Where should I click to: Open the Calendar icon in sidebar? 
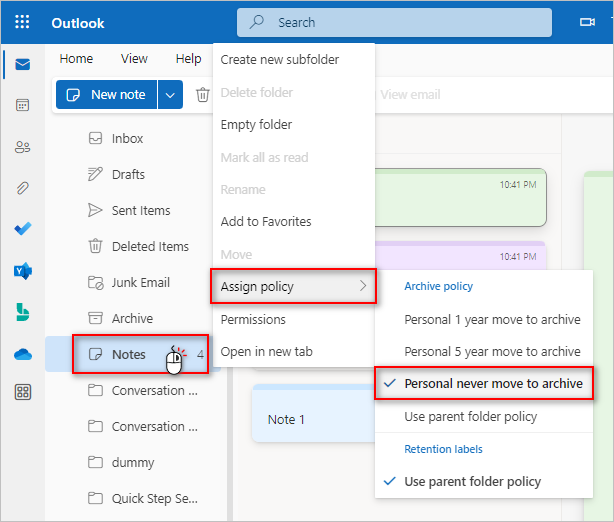pyautogui.click(x=22, y=105)
